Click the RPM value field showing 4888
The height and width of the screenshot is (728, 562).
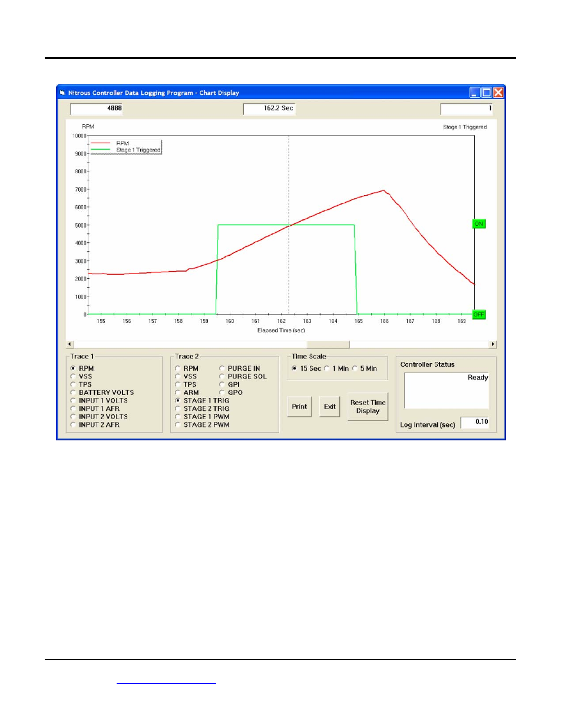coord(96,108)
